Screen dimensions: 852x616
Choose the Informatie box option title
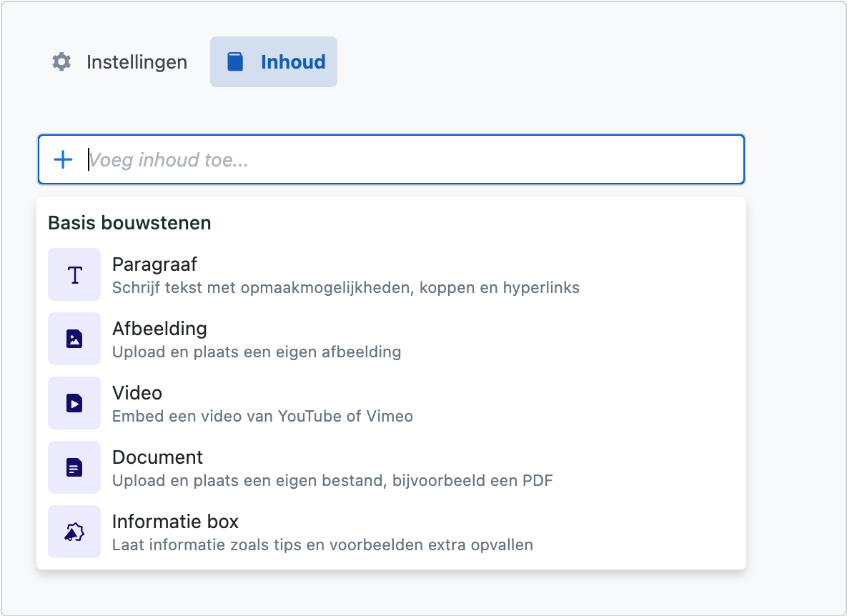coord(175,522)
